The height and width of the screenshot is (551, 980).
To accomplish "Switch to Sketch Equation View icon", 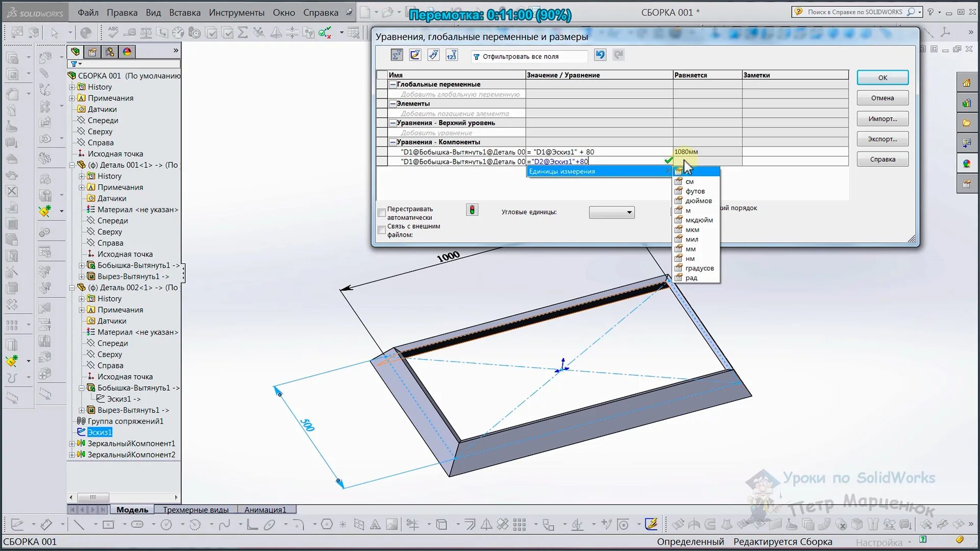I will (415, 55).
